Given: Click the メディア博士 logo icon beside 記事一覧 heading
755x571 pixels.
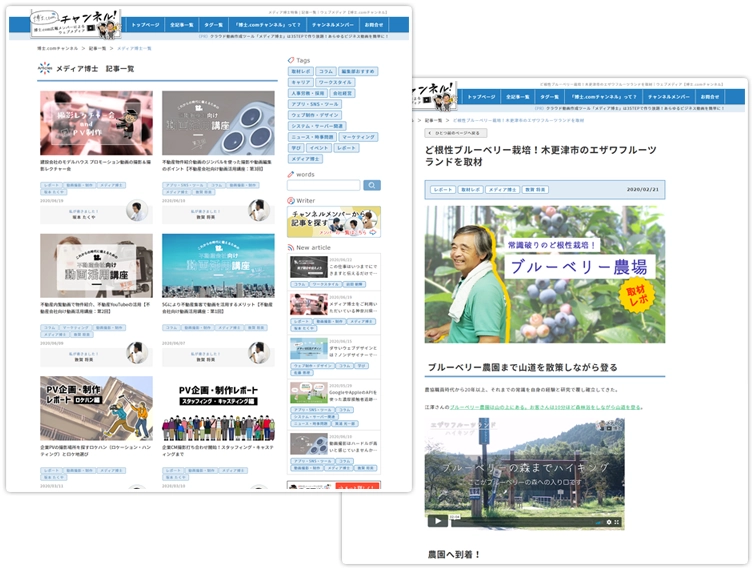Looking at the screenshot, I should (x=45, y=68).
